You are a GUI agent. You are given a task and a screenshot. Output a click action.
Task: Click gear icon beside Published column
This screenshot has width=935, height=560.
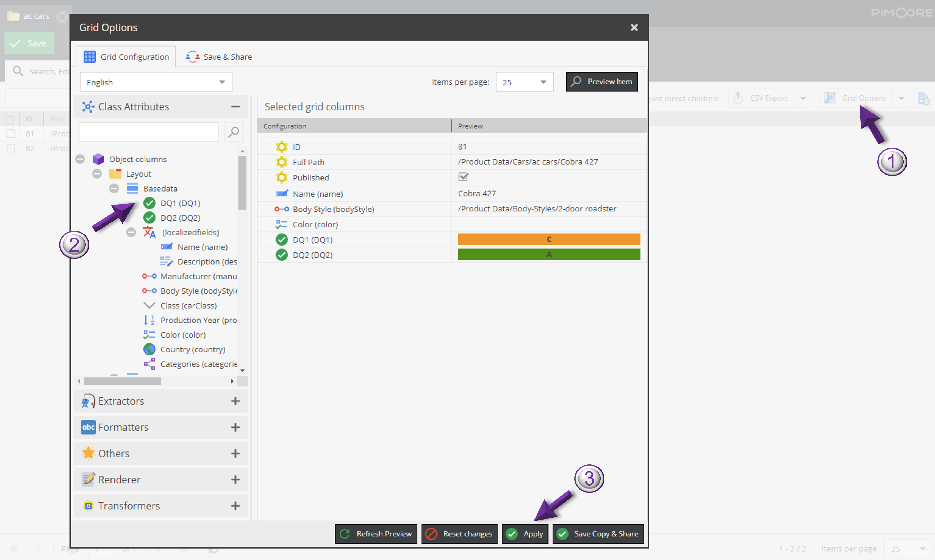(282, 177)
